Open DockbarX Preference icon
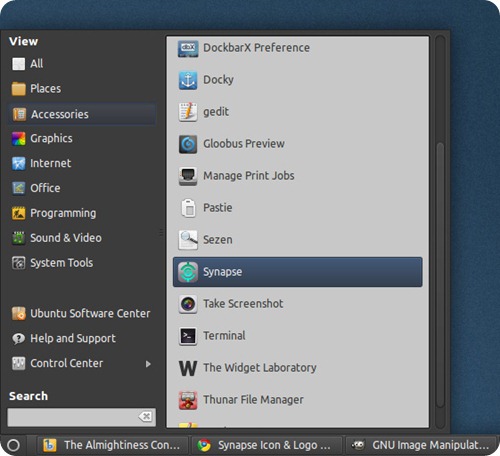Viewport: 500px width, 456px height. point(188,49)
